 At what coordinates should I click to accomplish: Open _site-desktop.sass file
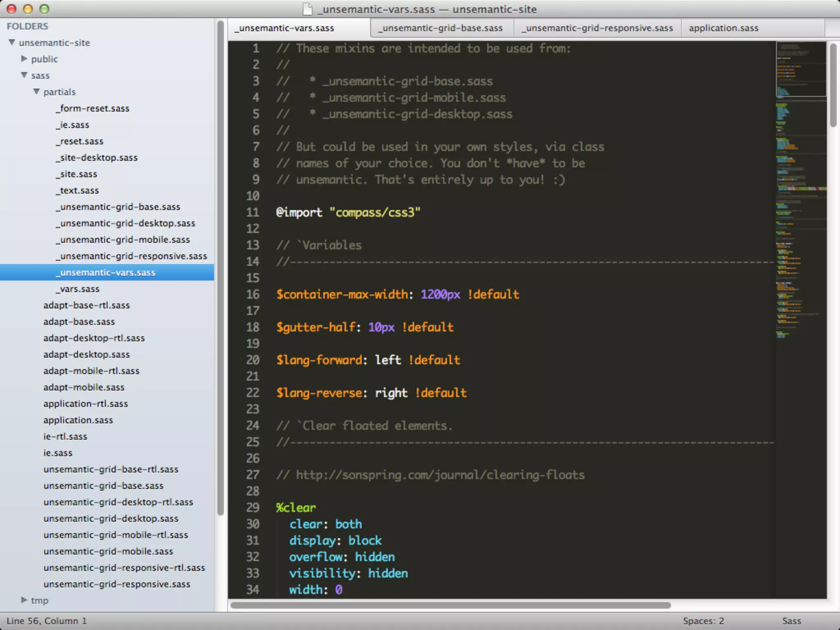(x=97, y=157)
